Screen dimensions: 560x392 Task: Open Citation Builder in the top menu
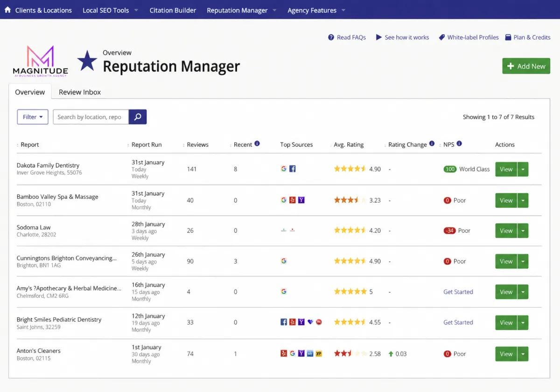[x=173, y=10]
